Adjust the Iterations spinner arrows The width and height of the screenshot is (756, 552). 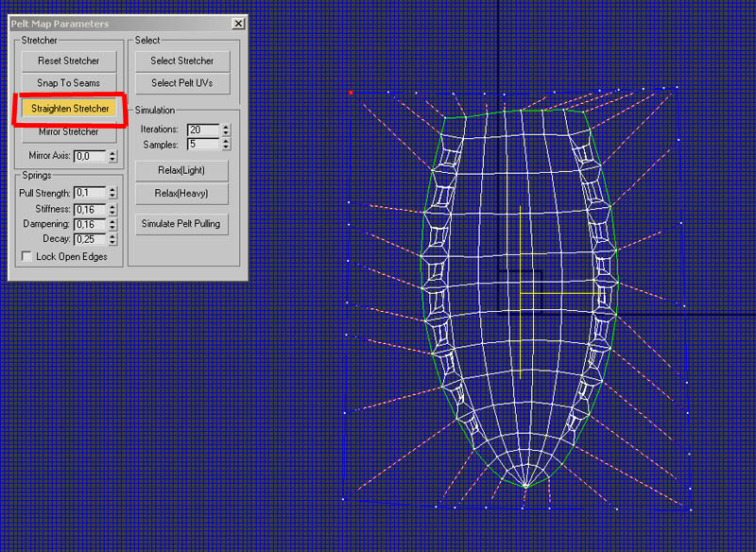[x=226, y=129]
